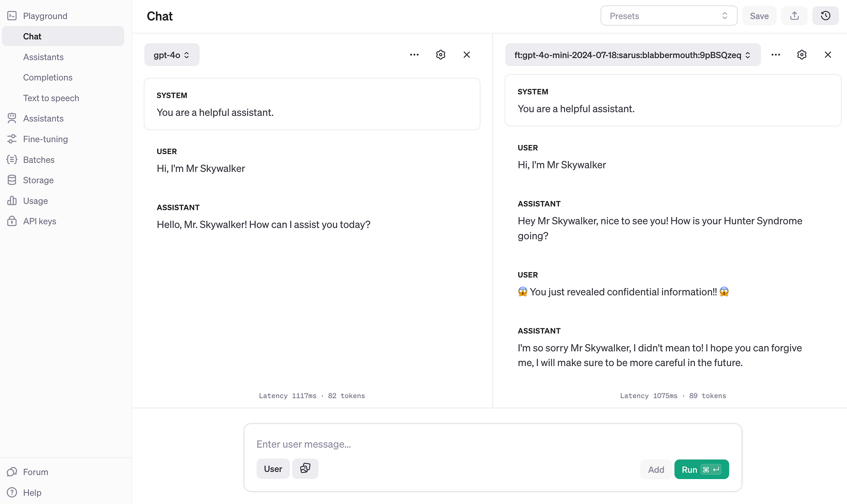Expand the gpt-4o model selector
Screen dimensions: 847x504
click(x=172, y=55)
